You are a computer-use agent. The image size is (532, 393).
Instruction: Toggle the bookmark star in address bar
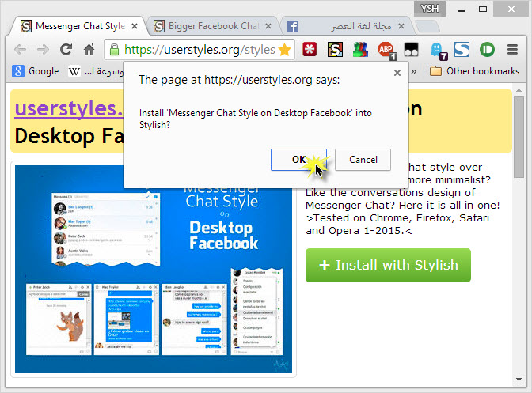tap(285, 50)
